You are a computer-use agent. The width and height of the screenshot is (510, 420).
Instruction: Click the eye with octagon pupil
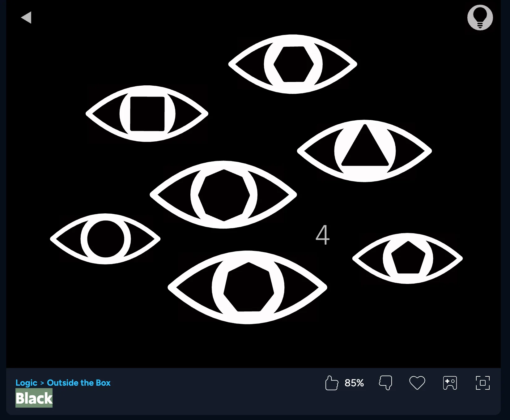point(224,195)
